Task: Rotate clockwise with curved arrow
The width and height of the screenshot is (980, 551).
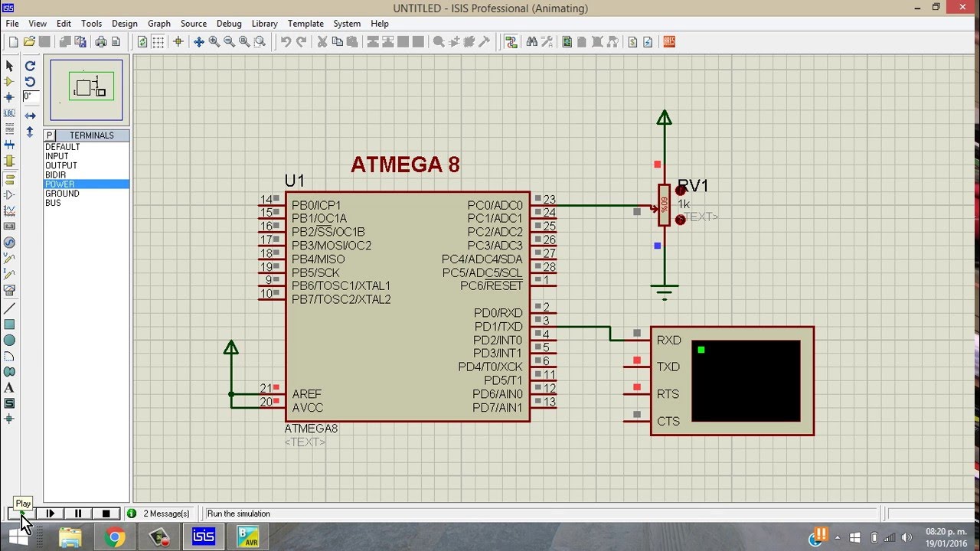Action: click(30, 66)
